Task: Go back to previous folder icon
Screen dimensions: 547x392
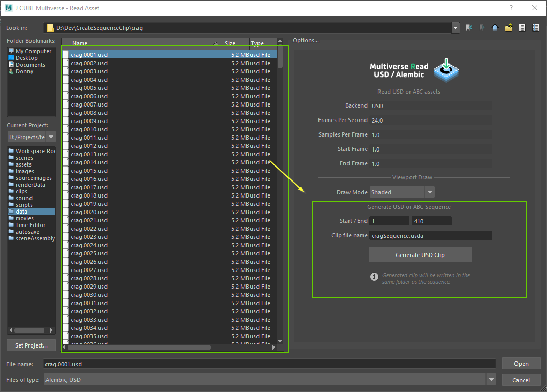Action: [469, 27]
